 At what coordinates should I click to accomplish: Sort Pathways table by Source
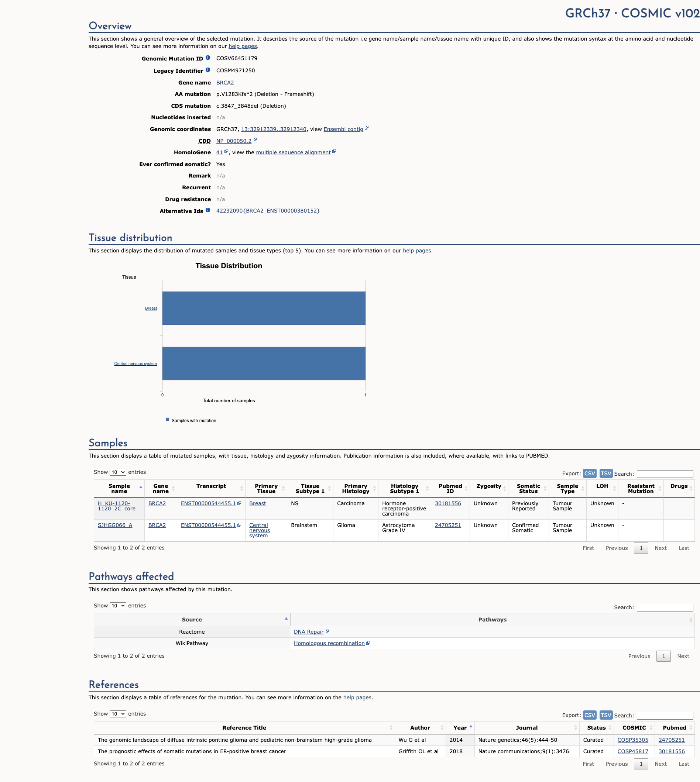(x=192, y=620)
